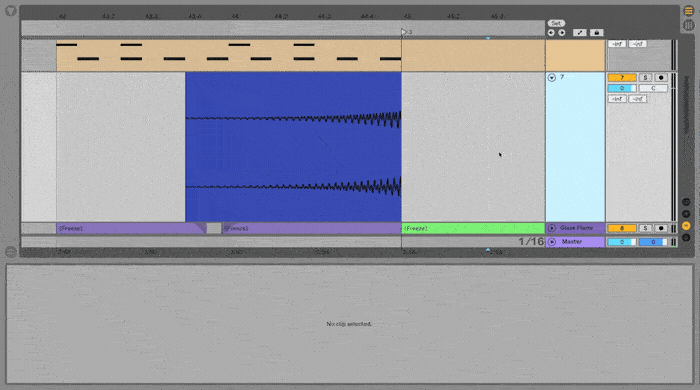Arm track 7 for recording
Image resolution: width=700 pixels, height=390 pixels.
pyautogui.click(x=661, y=78)
